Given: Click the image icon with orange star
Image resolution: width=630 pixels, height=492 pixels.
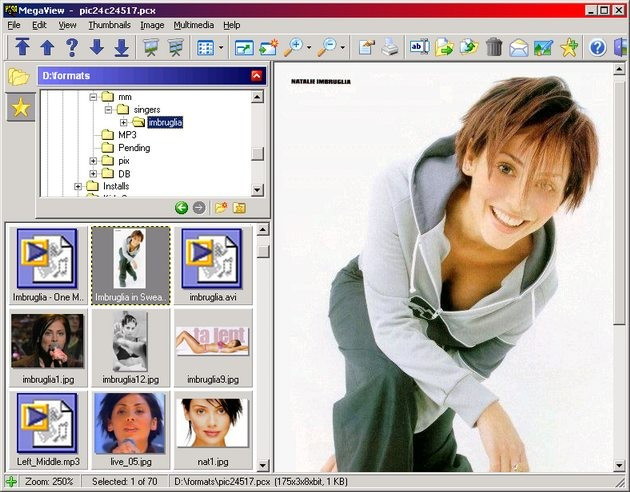Looking at the screenshot, I should tap(269, 47).
